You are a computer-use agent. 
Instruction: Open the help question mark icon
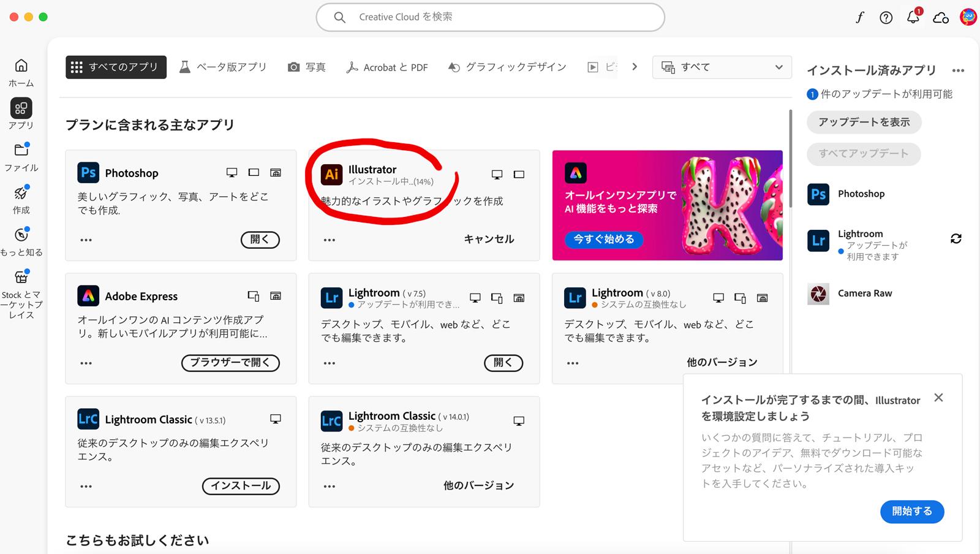886,18
